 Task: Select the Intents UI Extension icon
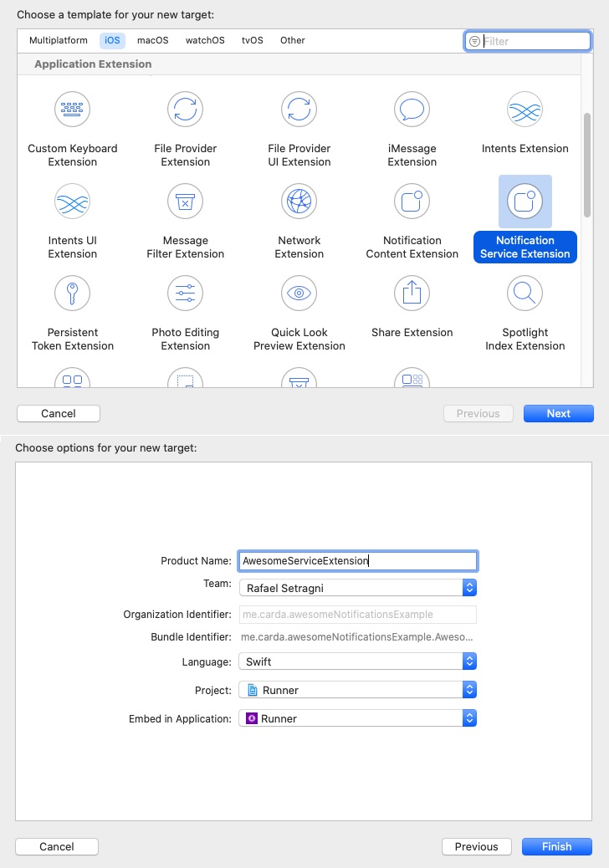click(72, 201)
